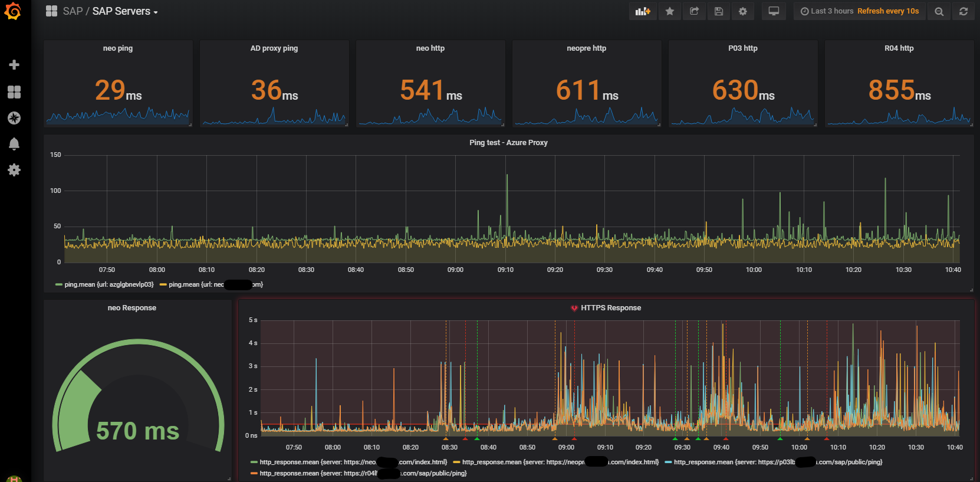Open Dashboards menu in sidebar

pos(14,91)
